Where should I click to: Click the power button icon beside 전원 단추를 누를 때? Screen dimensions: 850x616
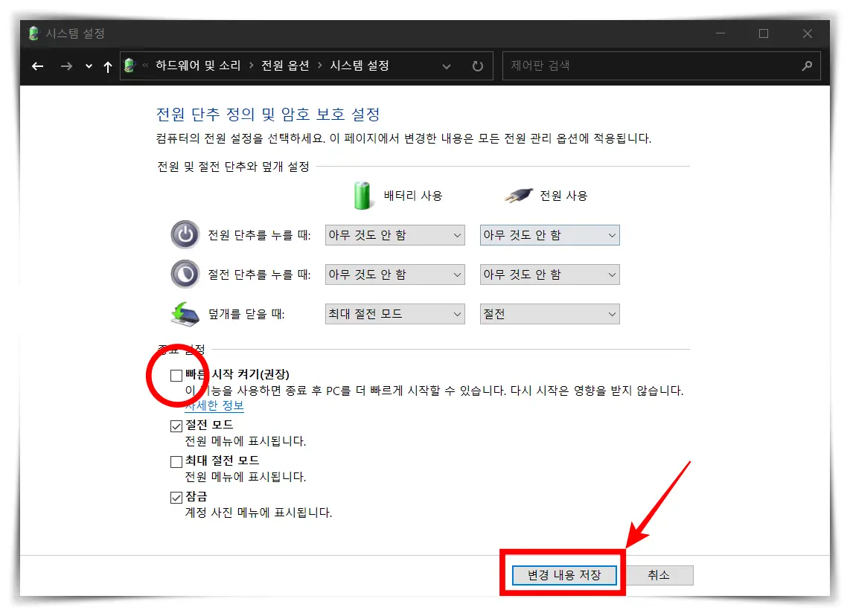(x=185, y=234)
